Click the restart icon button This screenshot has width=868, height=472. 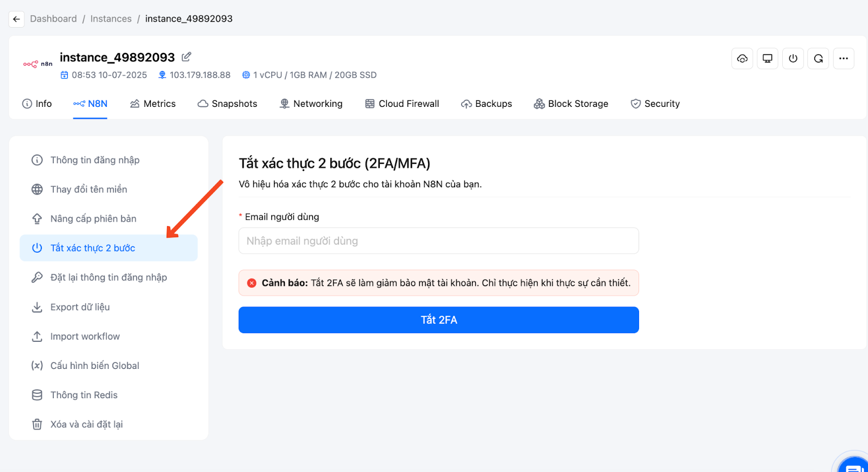(818, 59)
